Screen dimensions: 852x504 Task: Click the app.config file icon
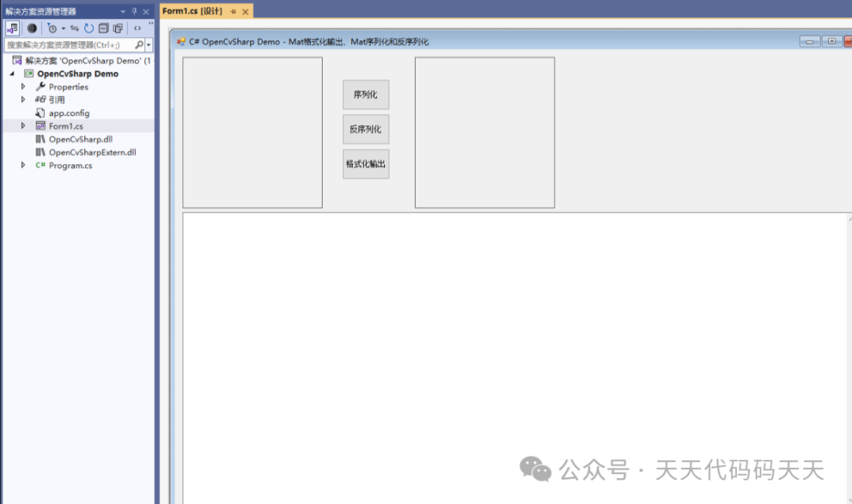tap(40, 112)
